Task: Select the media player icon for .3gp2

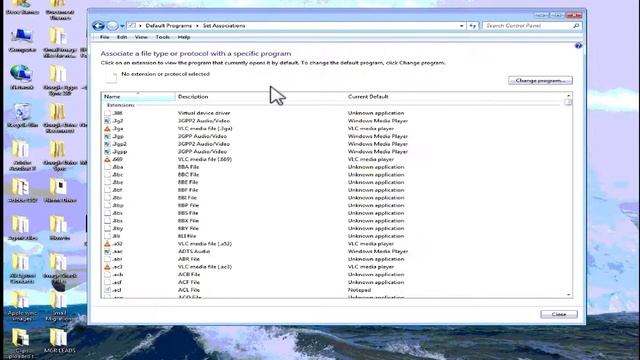Action: click(x=107, y=144)
